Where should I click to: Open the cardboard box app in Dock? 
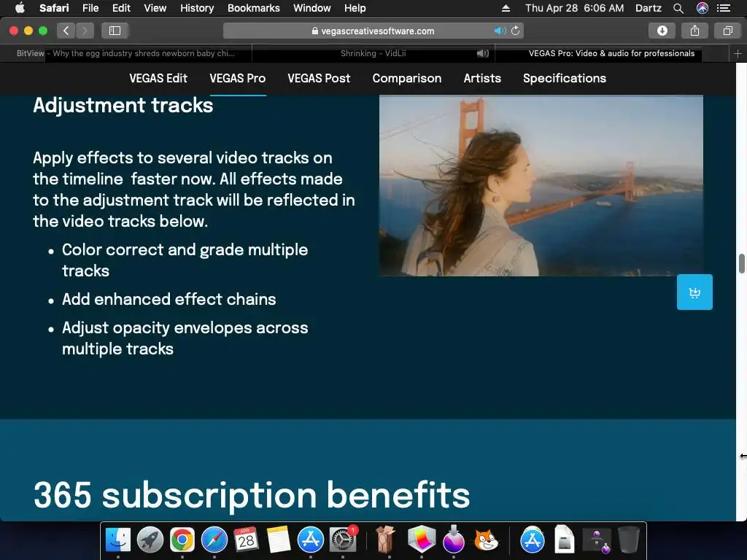385,539
